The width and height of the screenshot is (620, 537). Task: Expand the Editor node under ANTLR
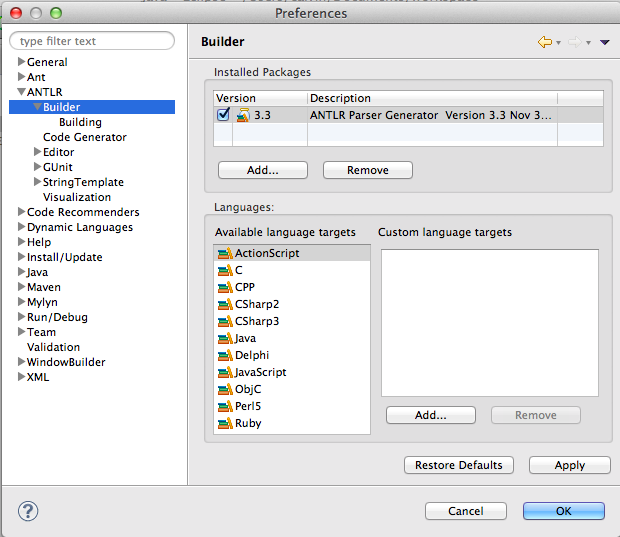38,152
